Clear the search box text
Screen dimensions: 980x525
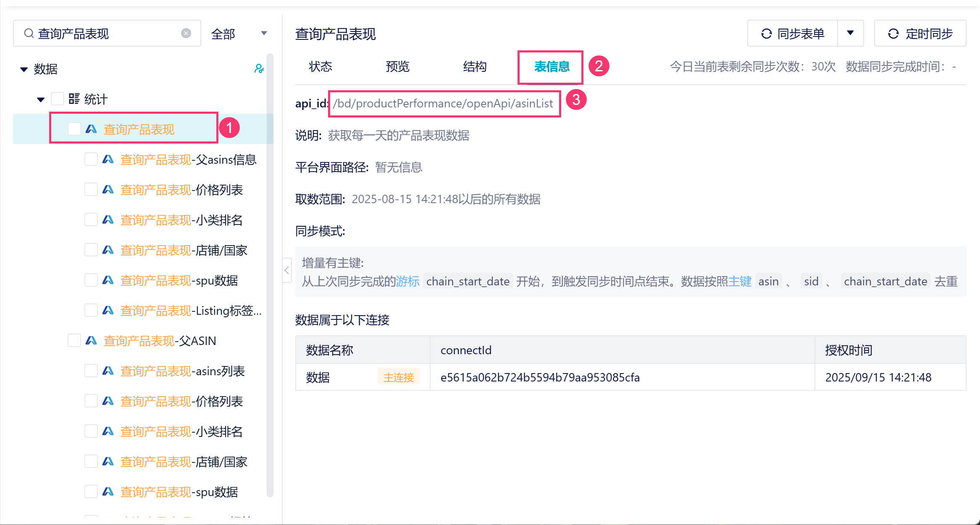[186, 33]
